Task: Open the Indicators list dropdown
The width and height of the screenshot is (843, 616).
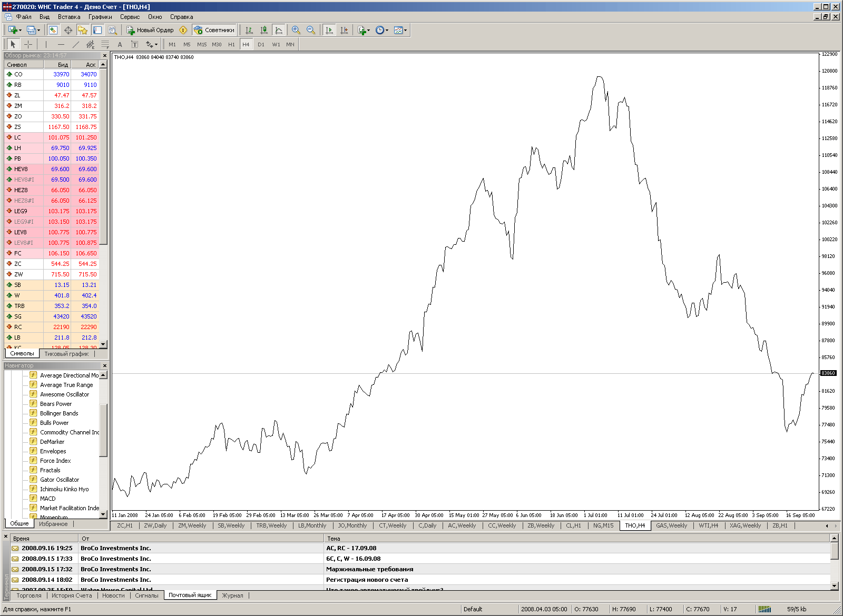Action: click(364, 30)
